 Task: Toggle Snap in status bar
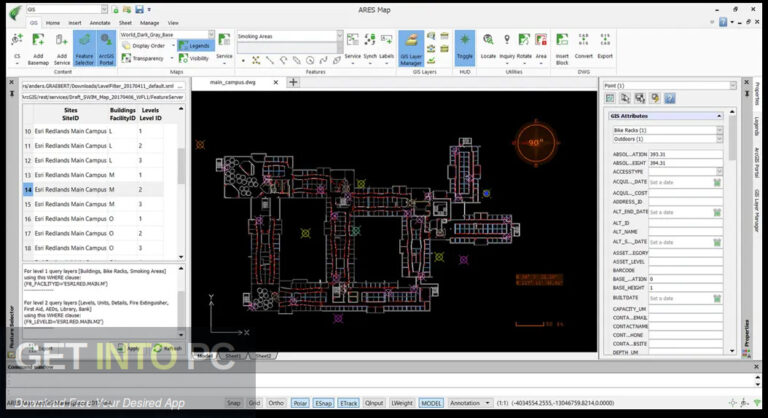pos(234,403)
